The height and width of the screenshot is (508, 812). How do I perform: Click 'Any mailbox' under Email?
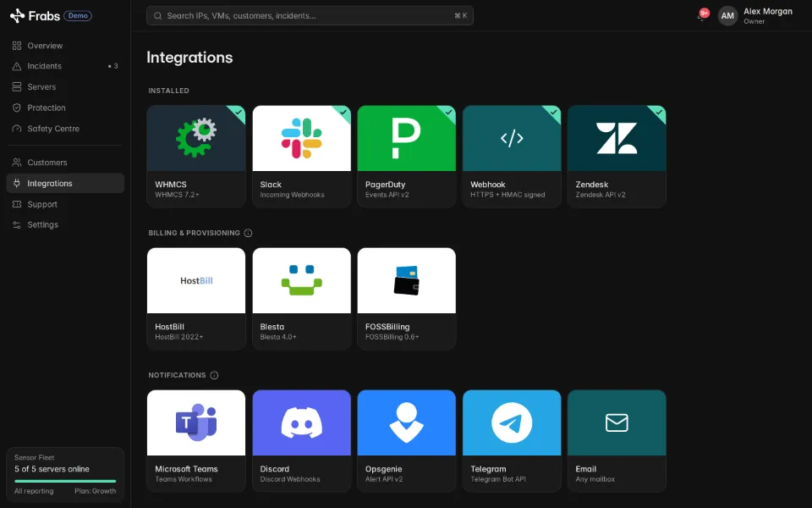pyautogui.click(x=595, y=479)
